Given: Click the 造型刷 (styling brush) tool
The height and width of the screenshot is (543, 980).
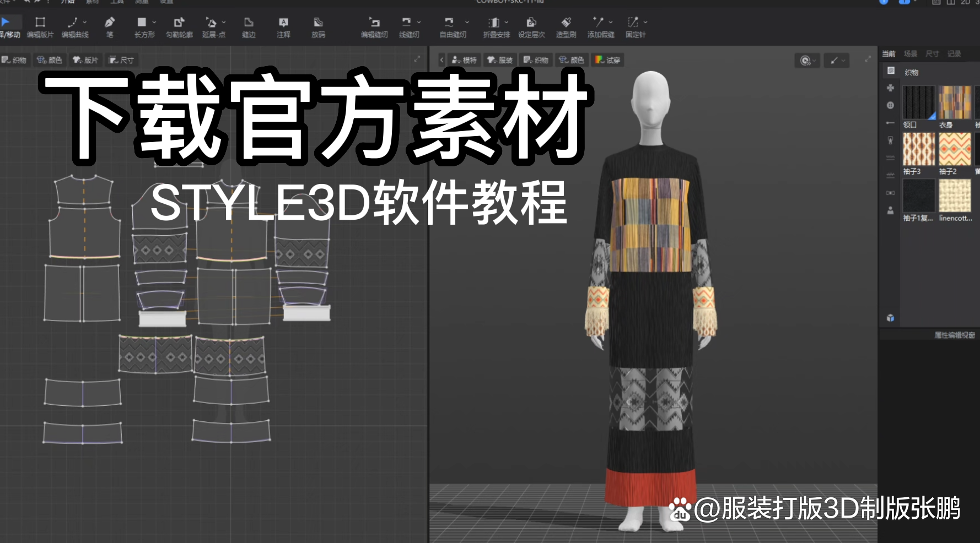Looking at the screenshot, I should click(566, 26).
